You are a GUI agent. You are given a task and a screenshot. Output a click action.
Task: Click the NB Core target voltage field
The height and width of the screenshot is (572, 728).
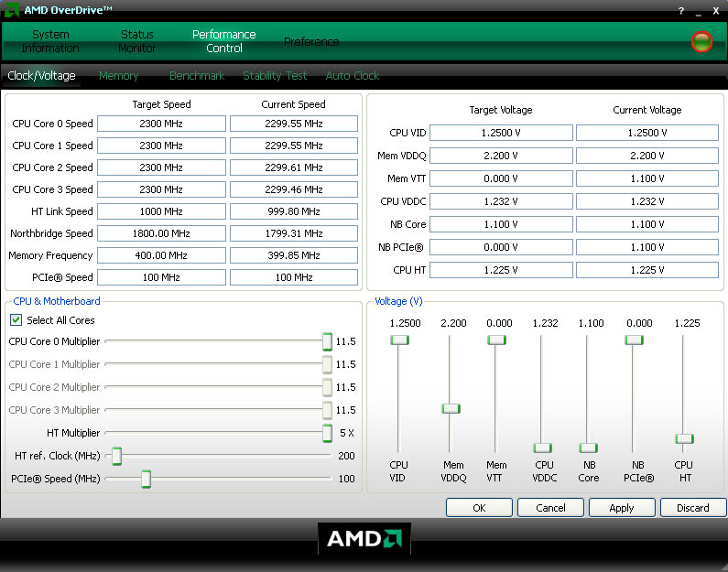[501, 224]
